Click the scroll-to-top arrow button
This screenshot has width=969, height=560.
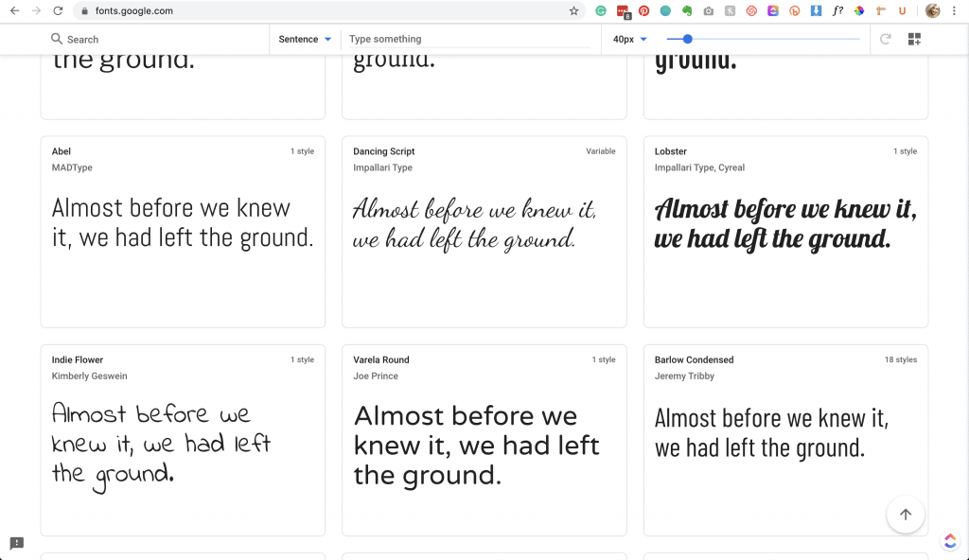click(906, 515)
